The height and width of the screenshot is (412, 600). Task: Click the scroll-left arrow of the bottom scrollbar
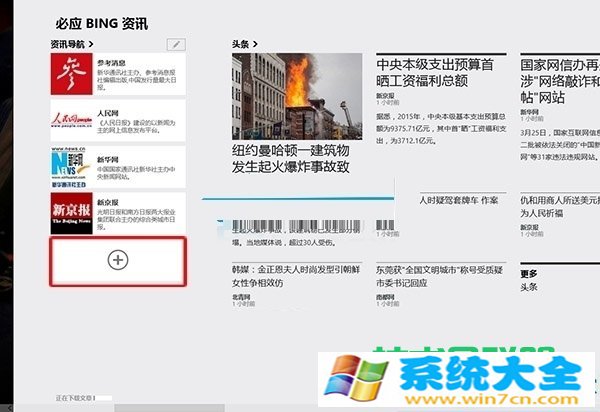pos(9,408)
